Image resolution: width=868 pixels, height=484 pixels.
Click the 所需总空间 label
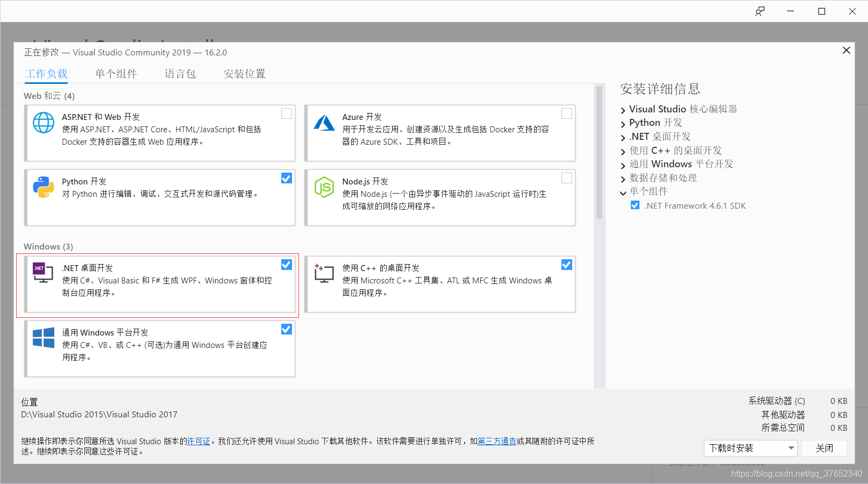[x=783, y=428]
